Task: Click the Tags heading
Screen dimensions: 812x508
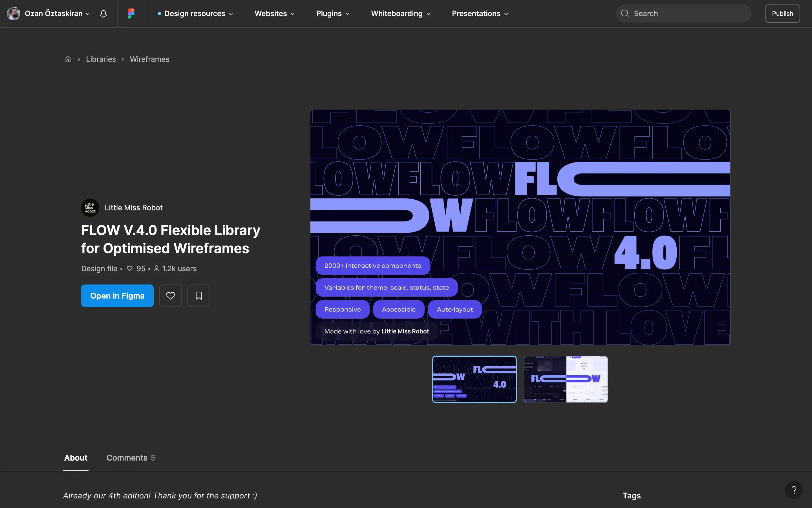Action: [x=632, y=496]
